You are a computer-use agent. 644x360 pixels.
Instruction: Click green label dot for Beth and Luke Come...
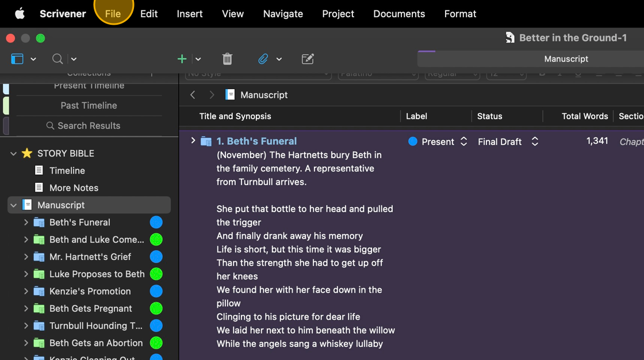click(156, 240)
